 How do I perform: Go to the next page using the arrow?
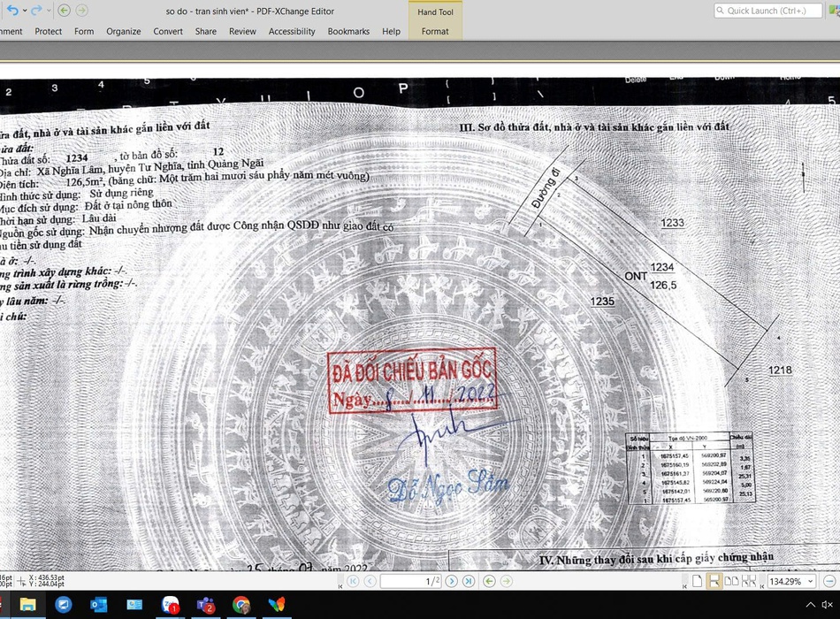(452, 581)
